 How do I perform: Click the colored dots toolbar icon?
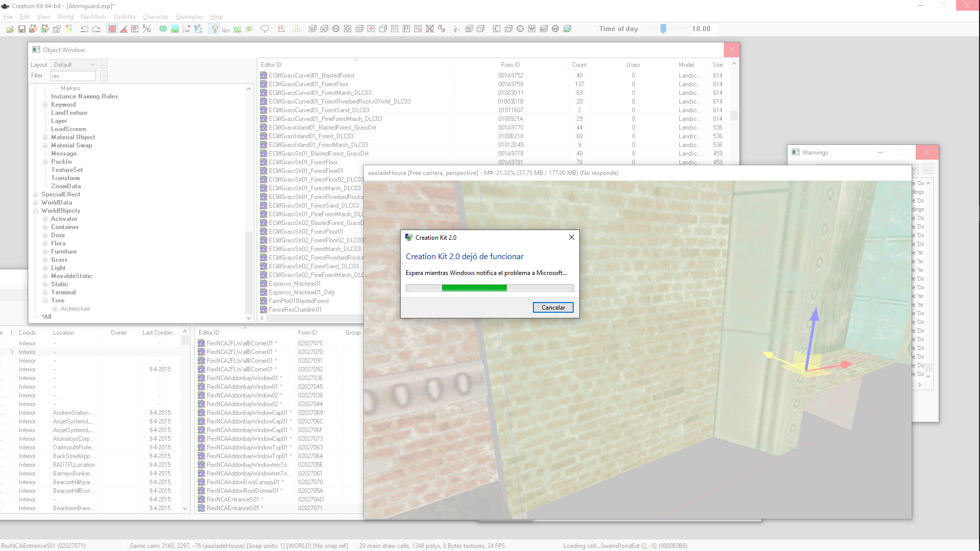pos(69,29)
